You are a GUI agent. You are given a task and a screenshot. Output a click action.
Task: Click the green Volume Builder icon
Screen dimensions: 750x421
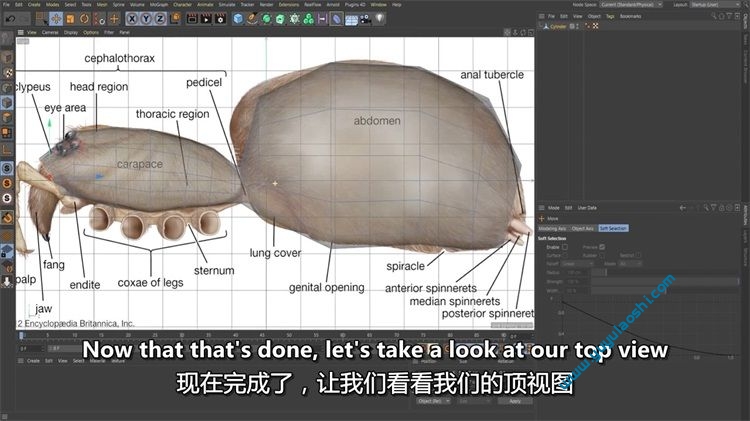click(x=309, y=19)
